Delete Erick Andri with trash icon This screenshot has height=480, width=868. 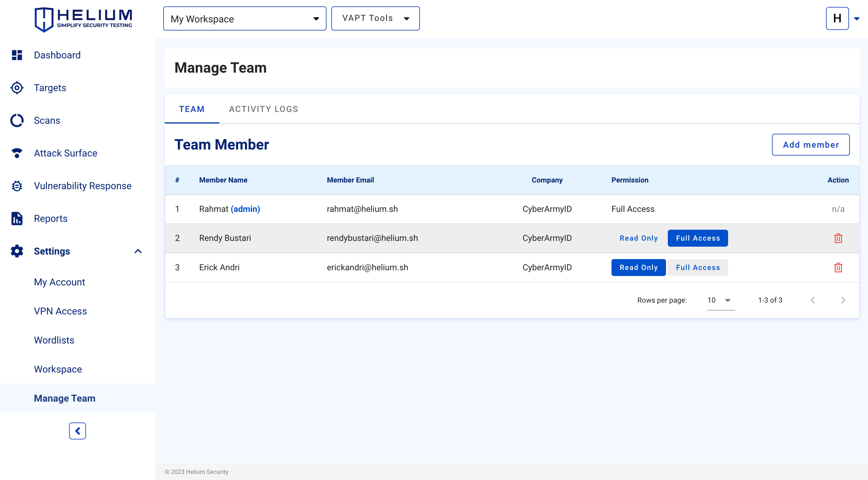[x=838, y=268]
